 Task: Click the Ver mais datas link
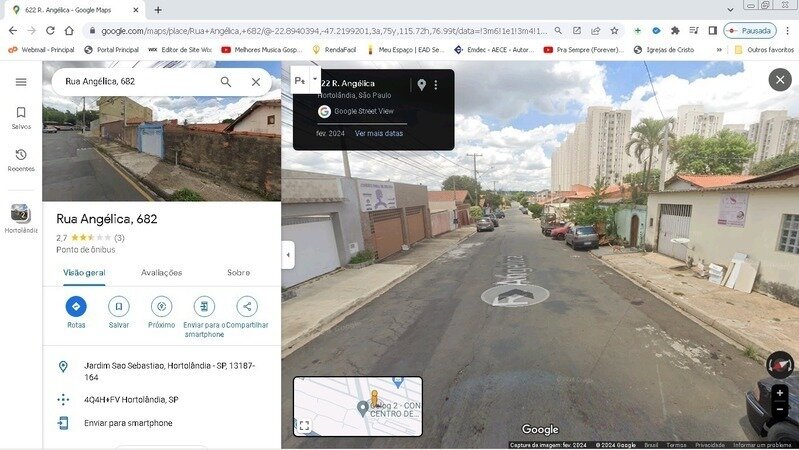click(379, 133)
